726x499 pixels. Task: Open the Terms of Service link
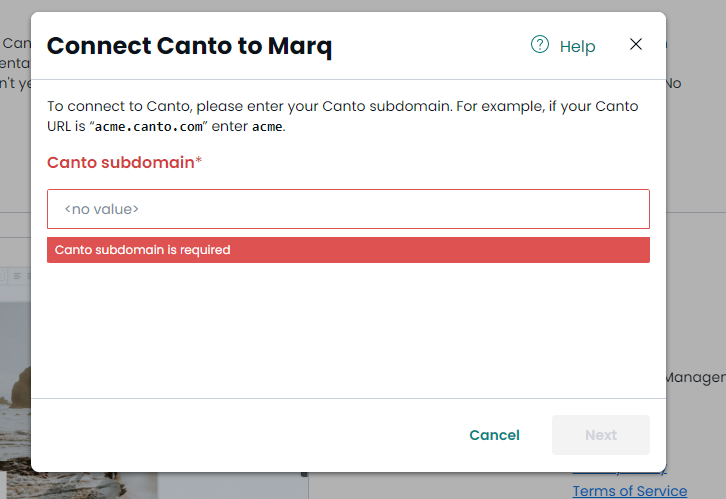[x=630, y=491]
